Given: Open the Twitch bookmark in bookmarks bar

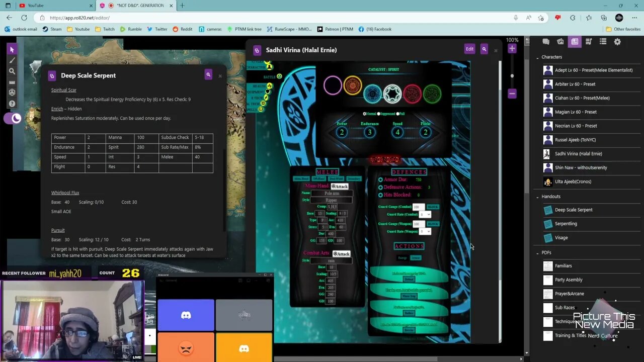Looking at the screenshot, I should 105,29.
